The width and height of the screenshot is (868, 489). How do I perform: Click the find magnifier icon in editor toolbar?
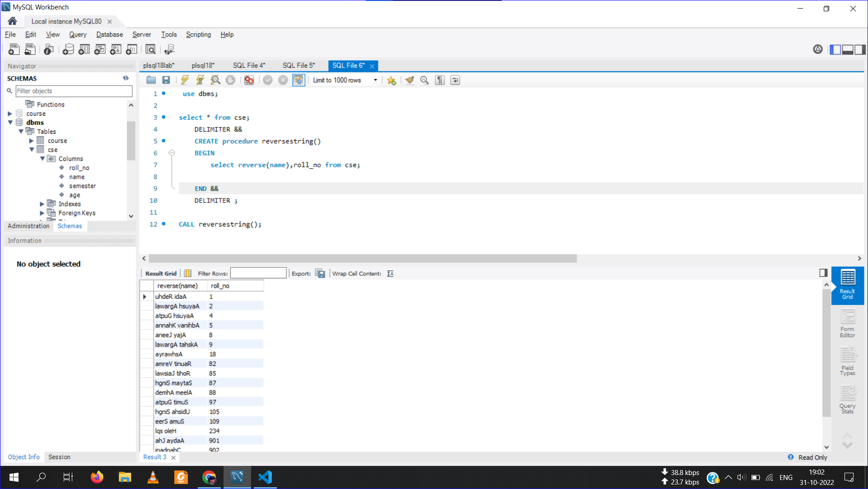point(425,80)
